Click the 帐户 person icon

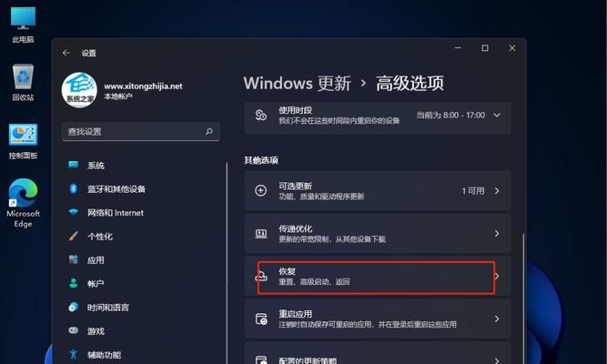point(73,283)
